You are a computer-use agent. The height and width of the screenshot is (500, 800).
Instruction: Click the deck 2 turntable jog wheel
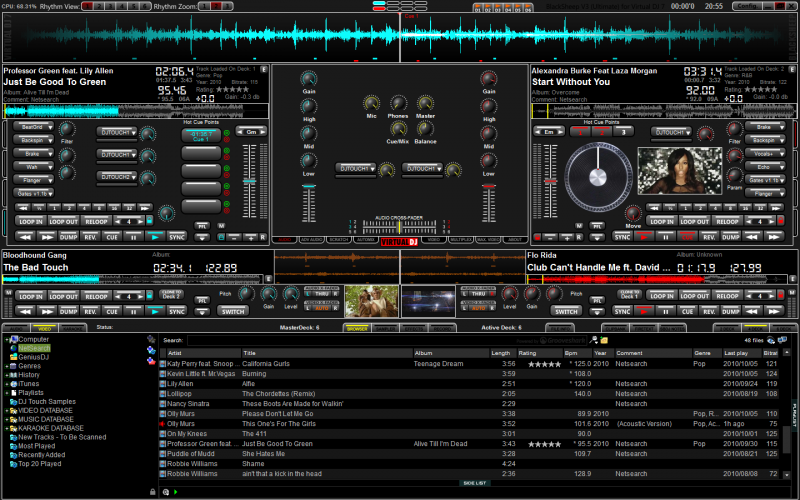597,177
